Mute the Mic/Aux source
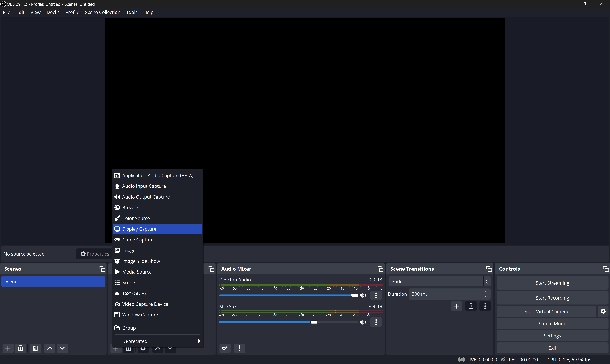Viewport: 610px width, 364px height. click(x=363, y=322)
